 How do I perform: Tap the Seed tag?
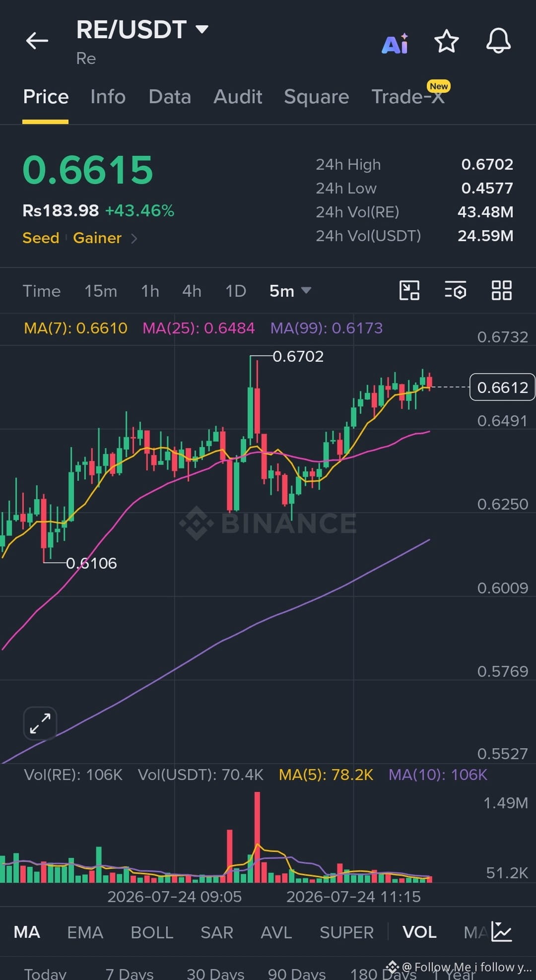[x=41, y=238]
